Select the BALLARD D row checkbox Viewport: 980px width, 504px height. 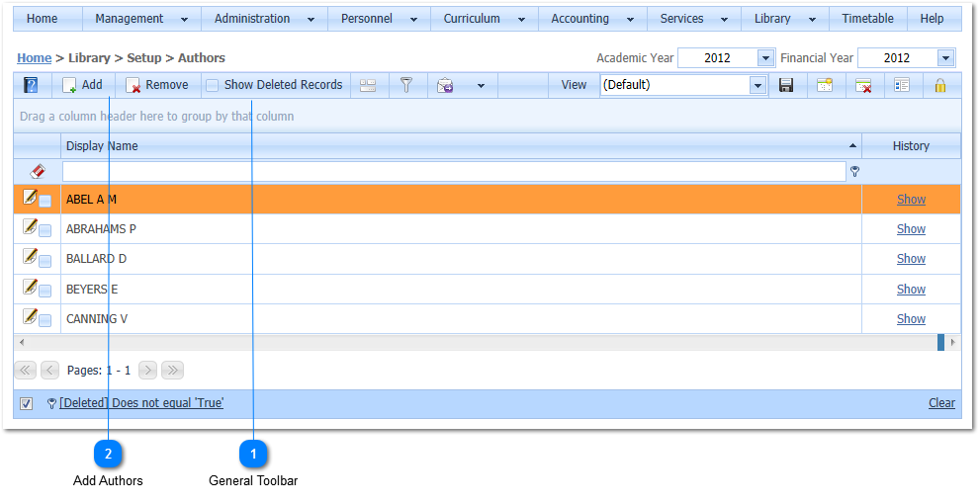pos(45,261)
